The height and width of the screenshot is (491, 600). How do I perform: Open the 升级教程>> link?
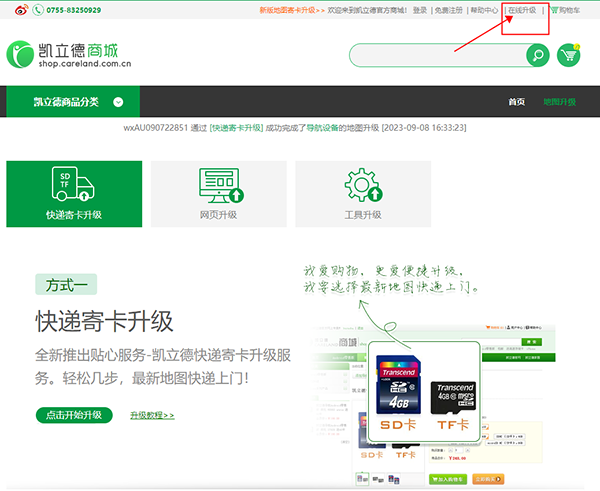pyautogui.click(x=151, y=415)
